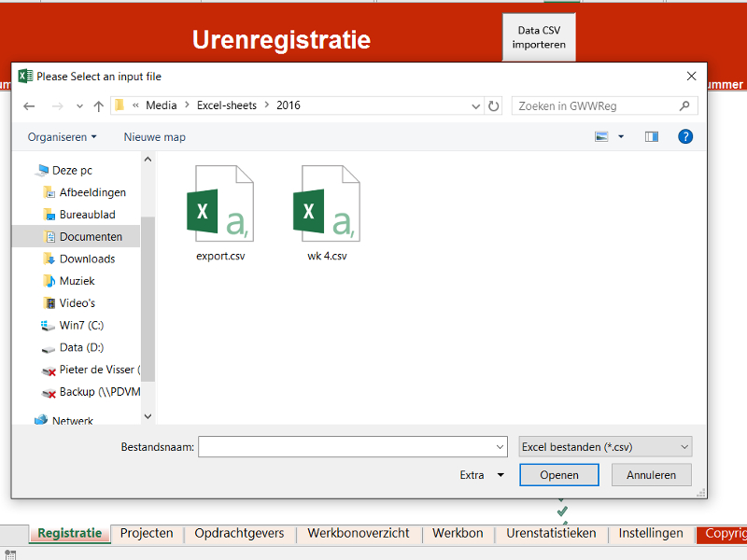Click the navigation pane scrollbar thumb
This screenshot has width=747, height=560.
point(148,299)
